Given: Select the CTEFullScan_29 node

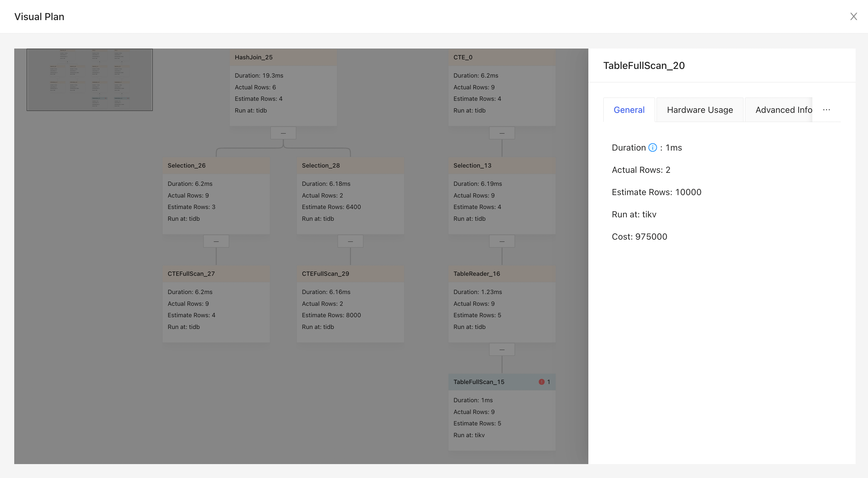Looking at the screenshot, I should [x=350, y=304].
